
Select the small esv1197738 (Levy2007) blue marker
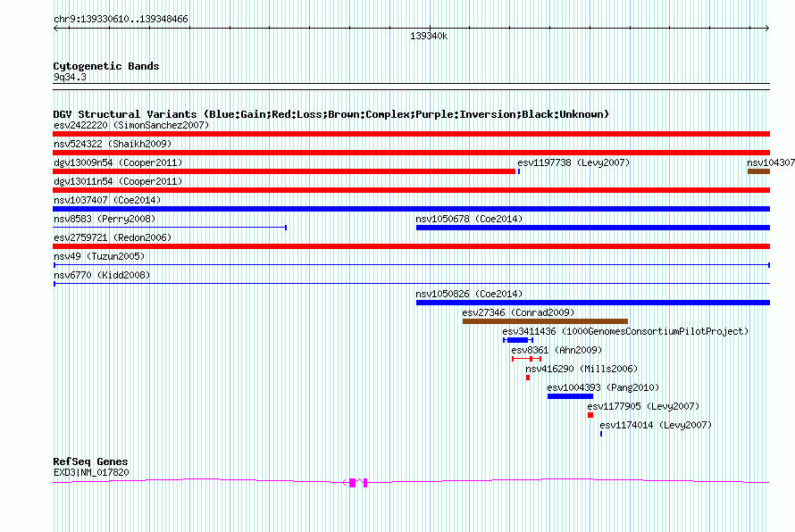coord(519,171)
